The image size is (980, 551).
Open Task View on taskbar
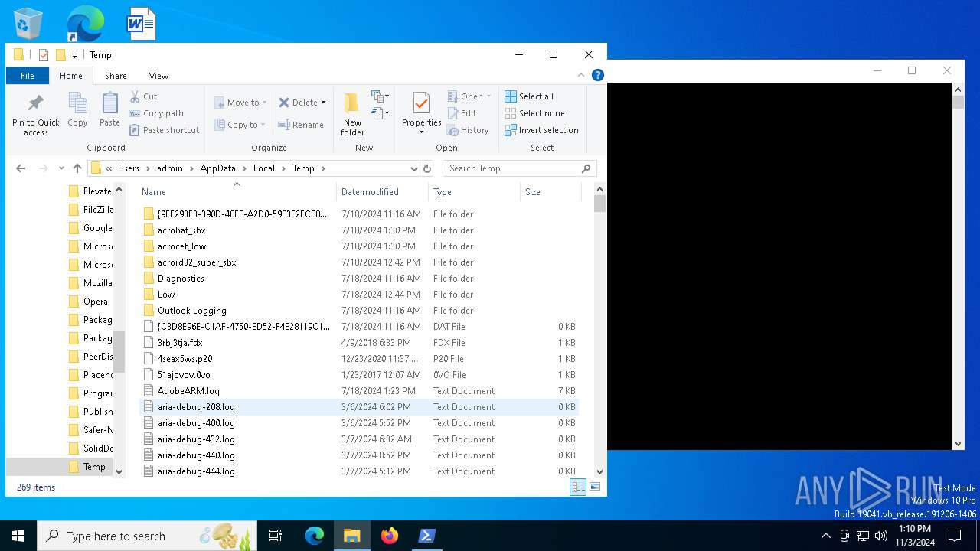276,536
